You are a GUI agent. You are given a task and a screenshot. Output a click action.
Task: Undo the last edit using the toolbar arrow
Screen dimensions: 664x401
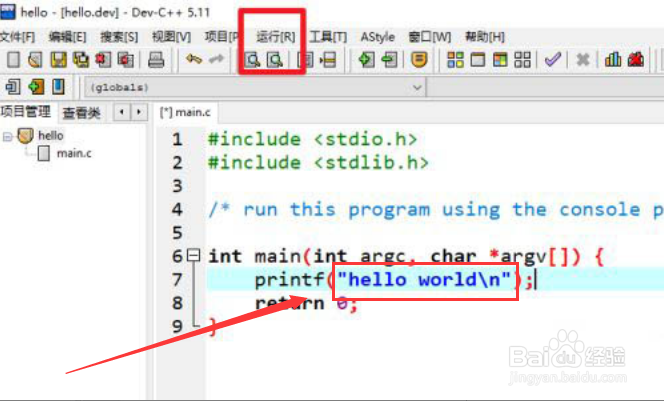point(194,59)
